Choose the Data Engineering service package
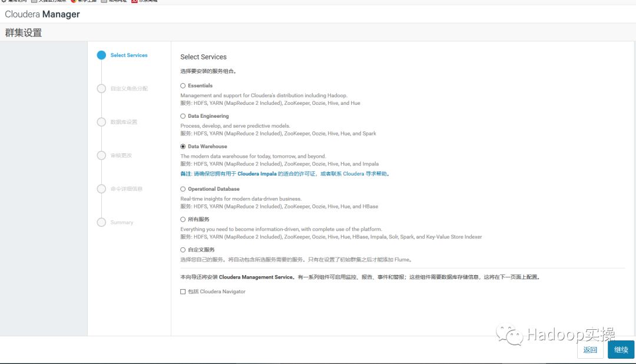Screen dimensions: 636x364 [x=183, y=116]
